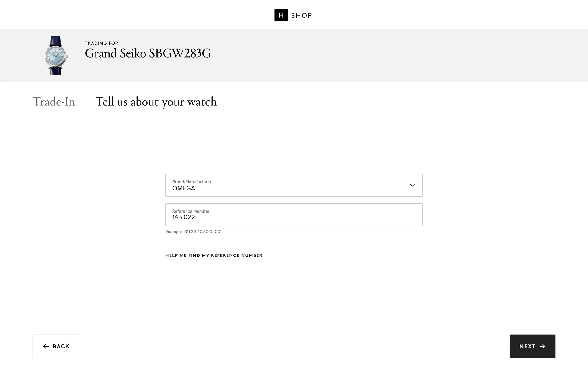The height and width of the screenshot is (368, 588).
Task: Click the 145.022 reference value text
Action: tap(184, 217)
